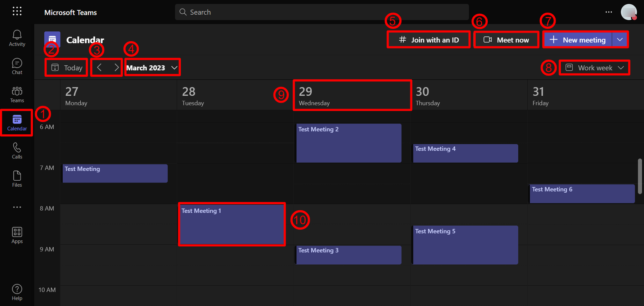Expand the New meeting dropdown arrow
644x306 pixels.
(620, 39)
